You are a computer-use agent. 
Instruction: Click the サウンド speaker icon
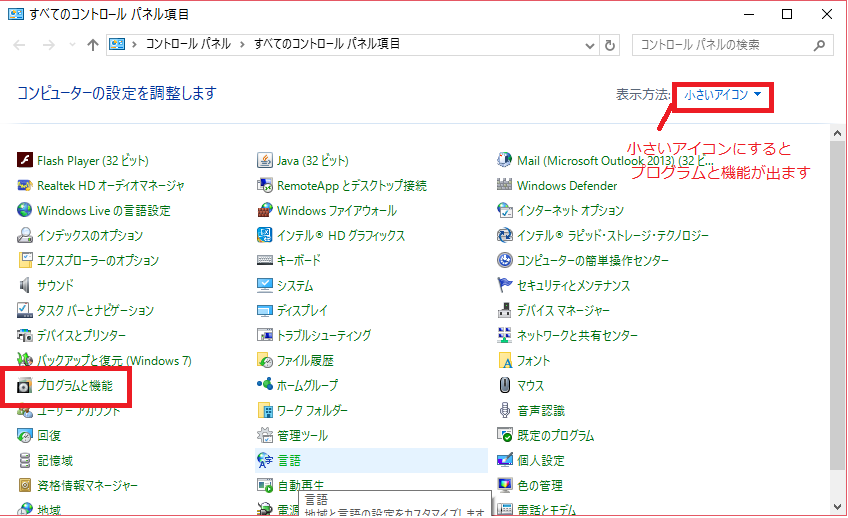[x=25, y=285]
